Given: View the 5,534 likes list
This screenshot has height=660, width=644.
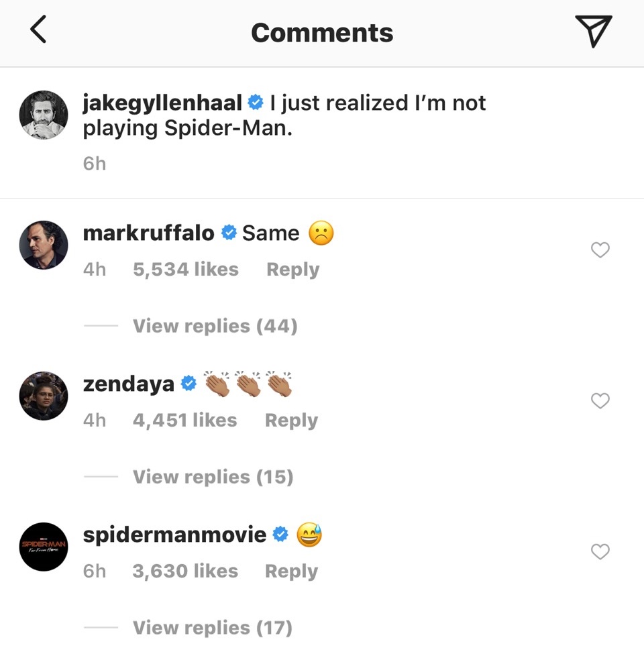Looking at the screenshot, I should (186, 270).
